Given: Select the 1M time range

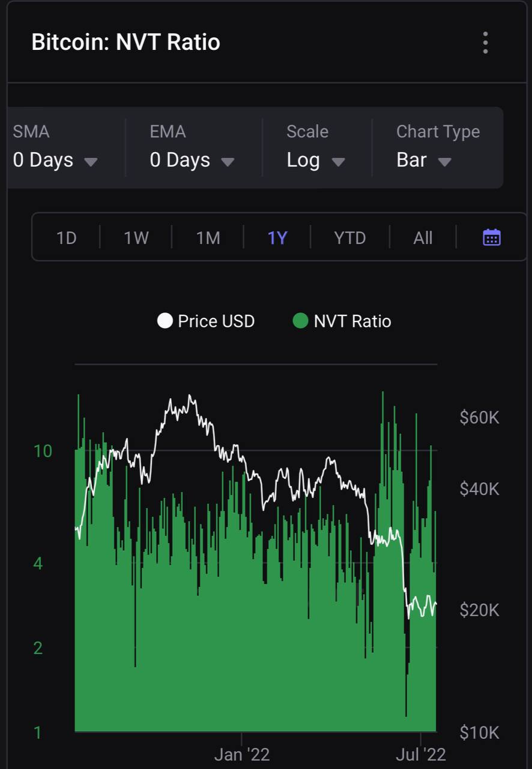Looking at the screenshot, I should coord(208,238).
